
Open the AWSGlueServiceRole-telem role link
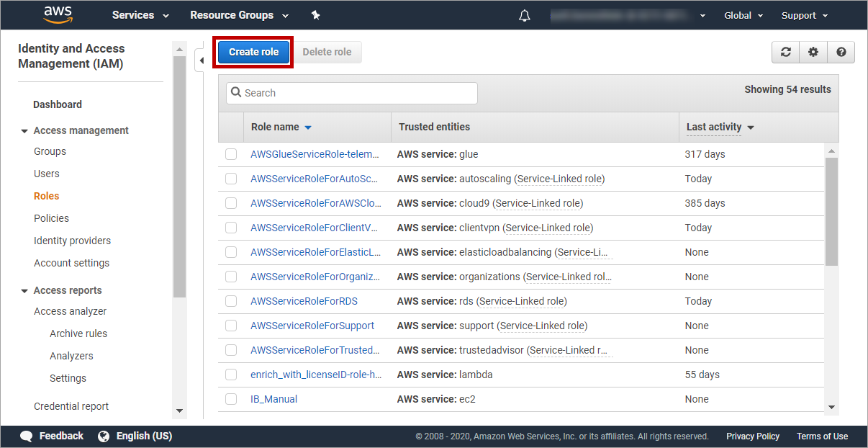pyautogui.click(x=315, y=154)
